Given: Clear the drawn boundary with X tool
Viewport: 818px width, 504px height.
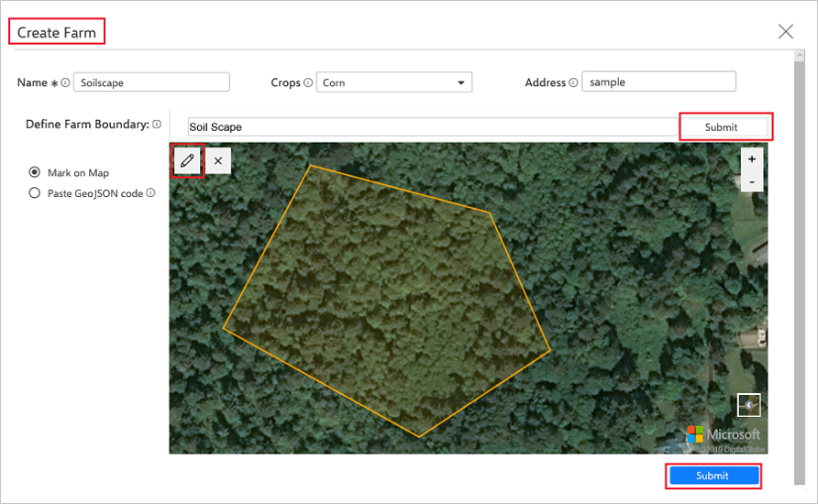Looking at the screenshot, I should 218,160.
